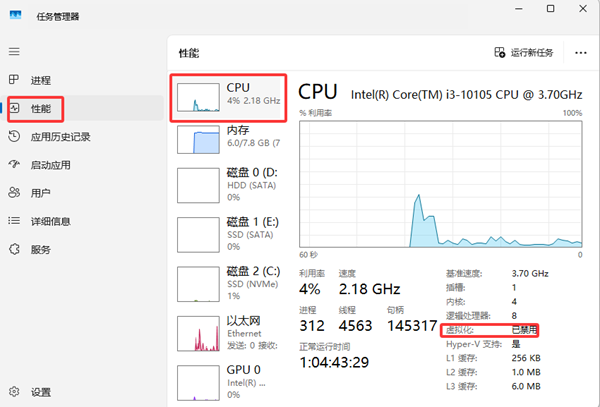Open 设置 settings gear at bottom
The image size is (600, 407).
14,392
